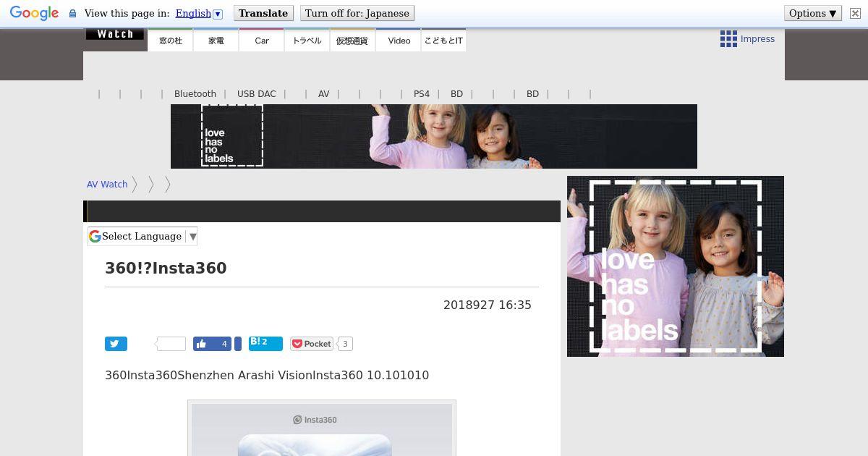Open the Impress grid menu icon
868x456 pixels.
pyautogui.click(x=728, y=39)
